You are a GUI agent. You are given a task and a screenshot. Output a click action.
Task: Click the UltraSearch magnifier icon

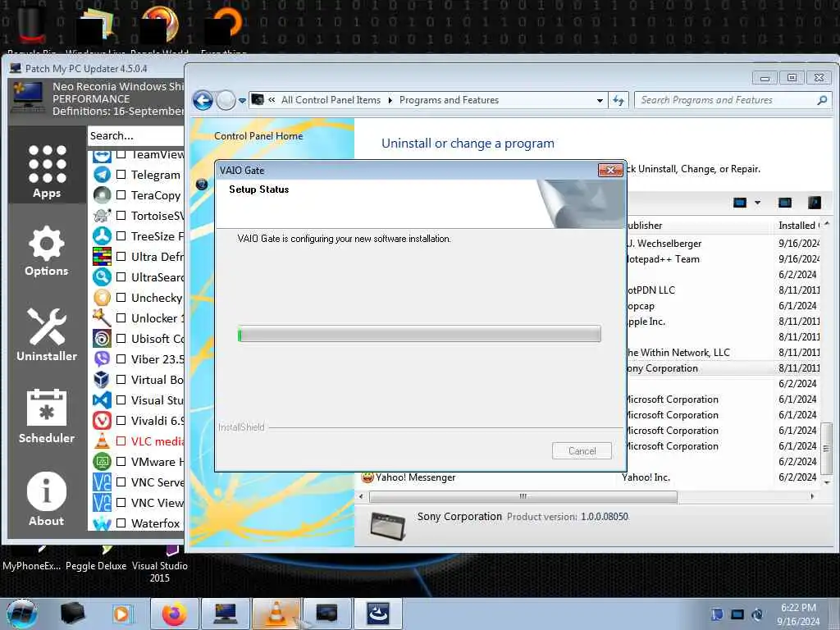click(102, 277)
